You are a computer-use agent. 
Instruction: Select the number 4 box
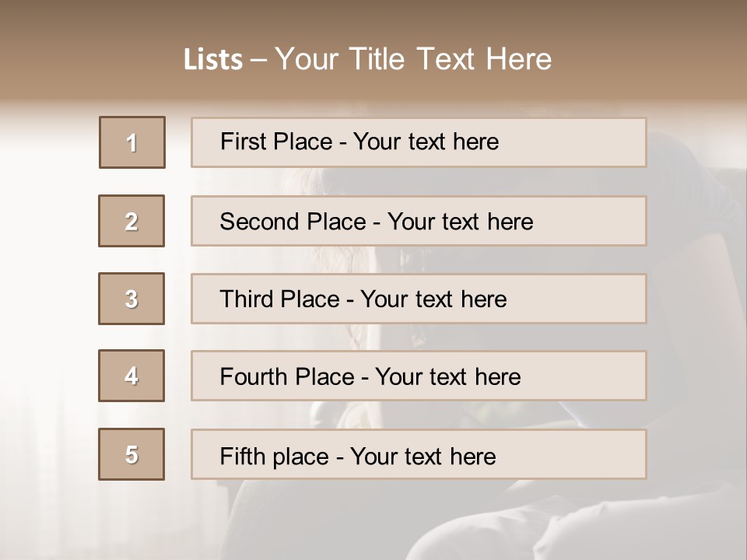click(132, 376)
